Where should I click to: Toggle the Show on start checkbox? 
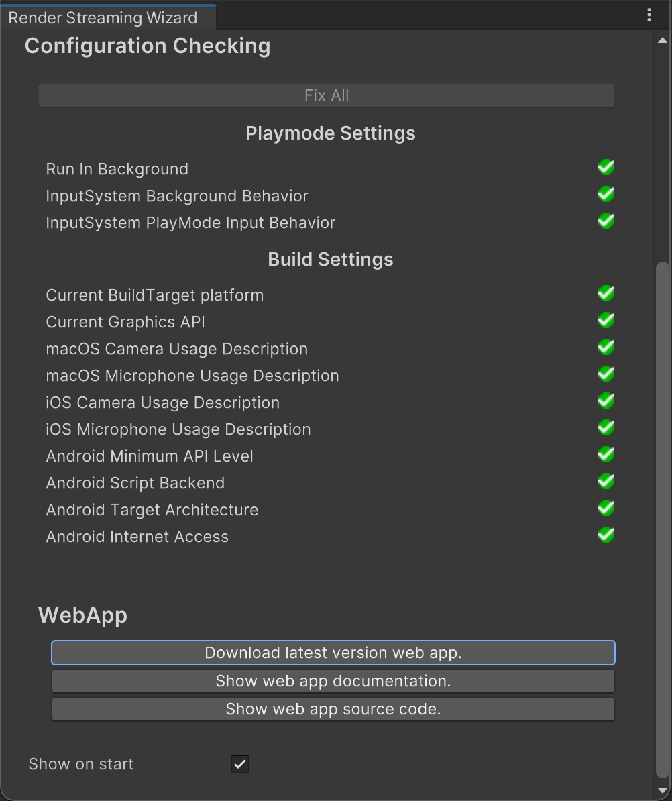pyautogui.click(x=240, y=764)
